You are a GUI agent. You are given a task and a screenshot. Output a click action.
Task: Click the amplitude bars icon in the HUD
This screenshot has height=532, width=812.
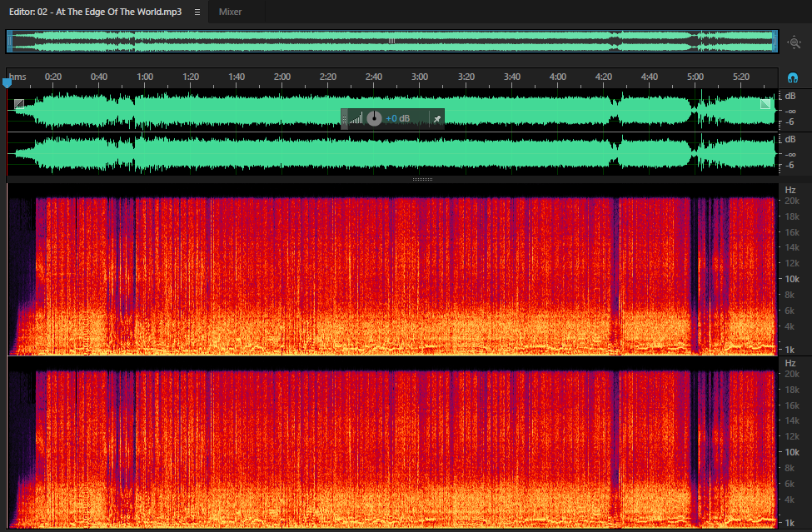(x=356, y=119)
